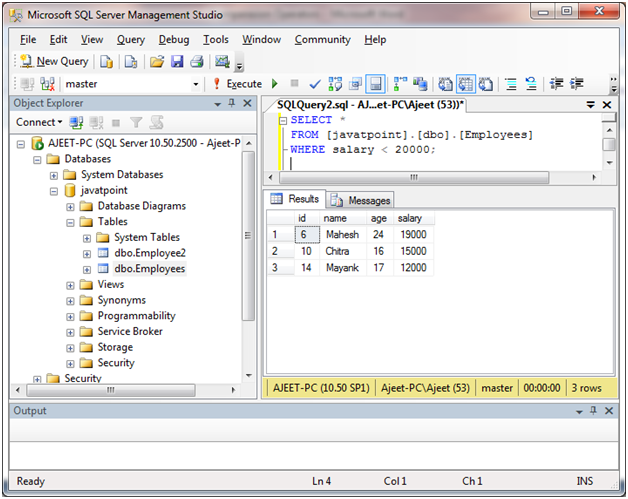Screen dimensions: 628x499
Task: Expand dbo.Employee2 table
Action: pyautogui.click(x=87, y=254)
